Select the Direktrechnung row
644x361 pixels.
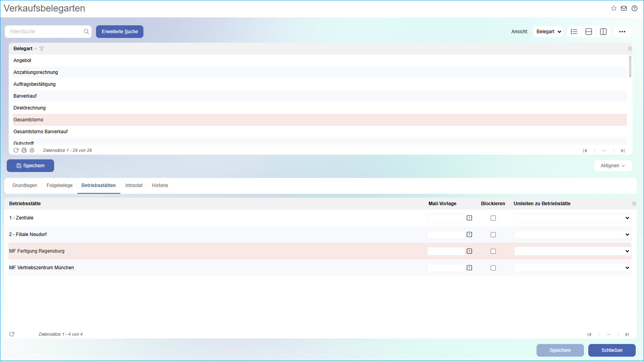tap(320, 108)
